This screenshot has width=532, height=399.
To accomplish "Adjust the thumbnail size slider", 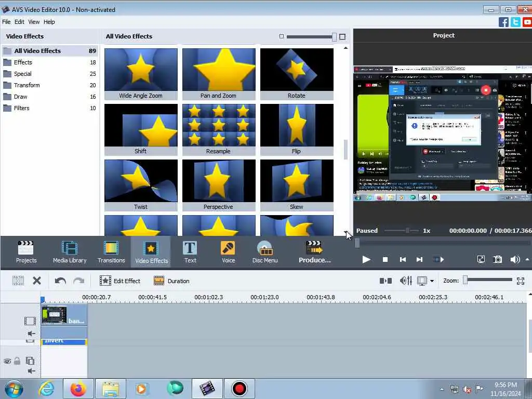I will click(x=334, y=37).
